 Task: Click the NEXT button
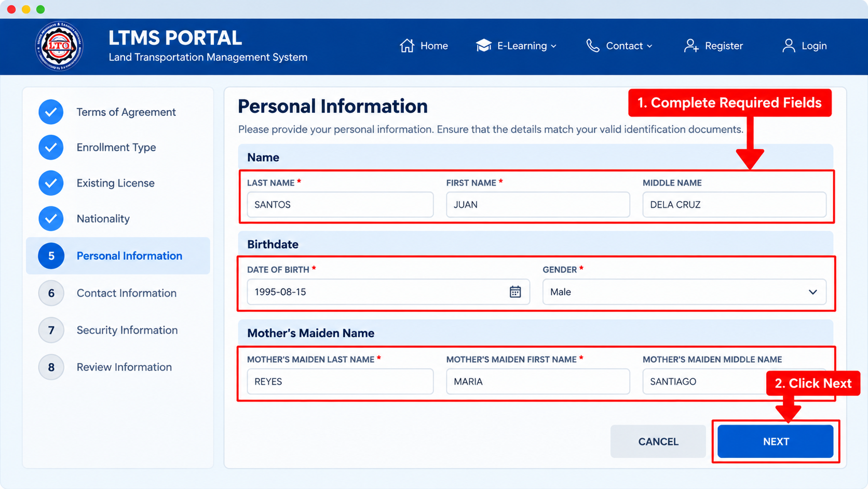tap(776, 442)
